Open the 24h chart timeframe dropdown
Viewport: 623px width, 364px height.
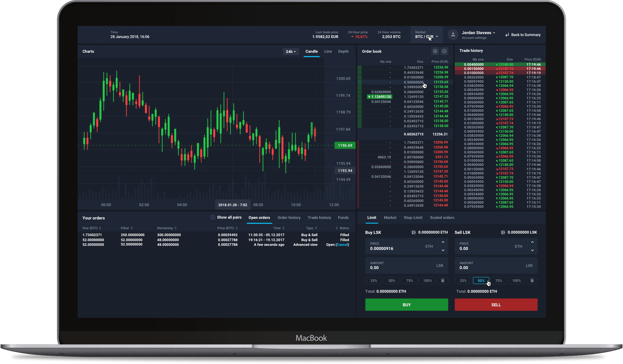(291, 52)
